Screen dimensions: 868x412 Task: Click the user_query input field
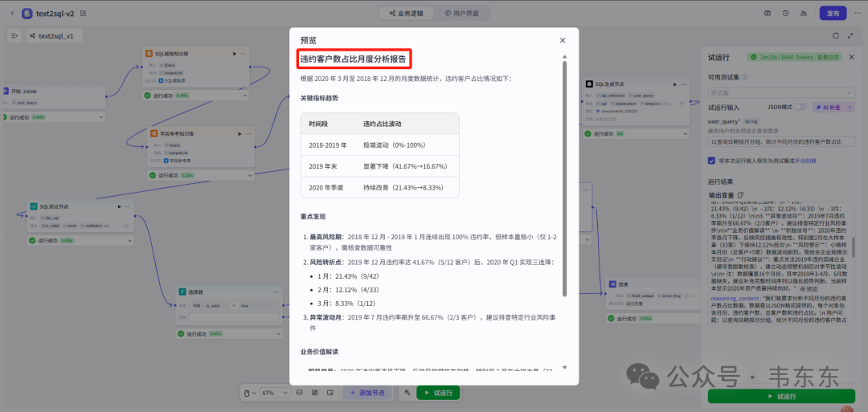coord(781,142)
